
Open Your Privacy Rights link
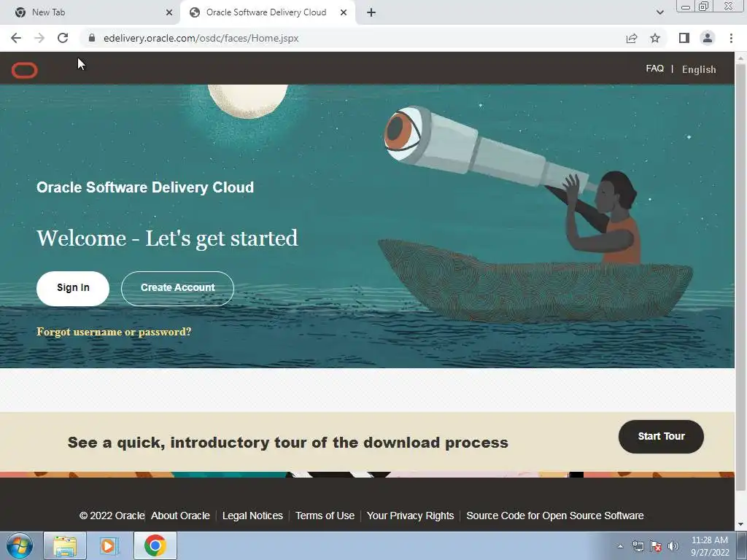[x=410, y=516]
